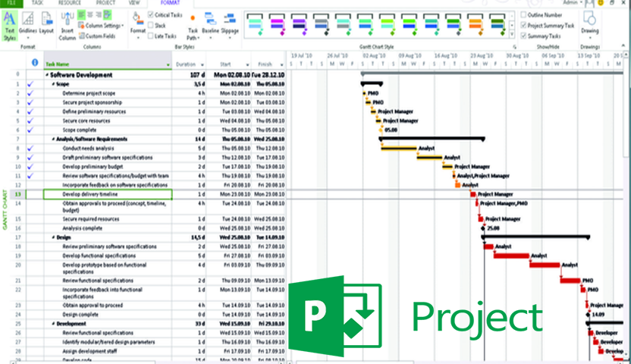Check the Outline Number option
This screenshot has width=631, height=364.
523,15
